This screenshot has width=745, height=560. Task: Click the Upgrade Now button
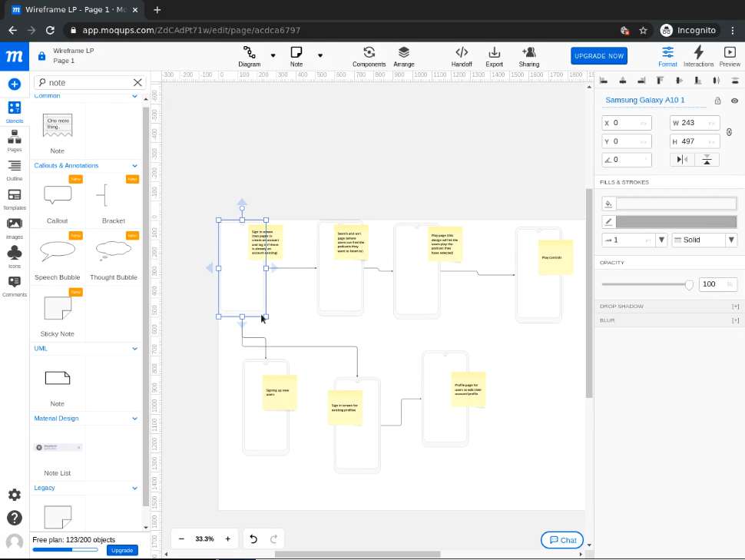click(599, 56)
